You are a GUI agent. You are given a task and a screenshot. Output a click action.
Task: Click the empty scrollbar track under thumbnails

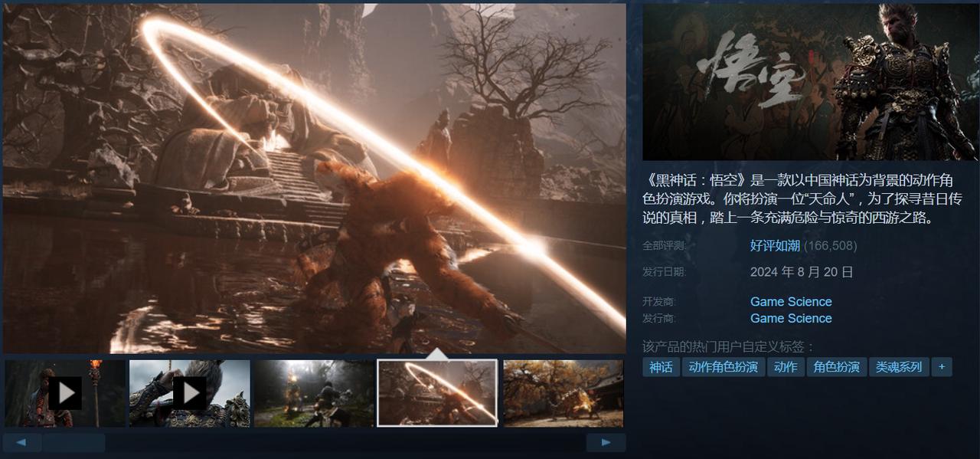[x=345, y=442]
